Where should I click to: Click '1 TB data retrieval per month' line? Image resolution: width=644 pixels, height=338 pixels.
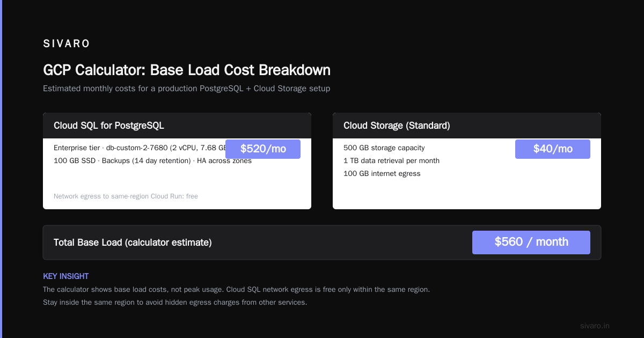click(391, 160)
